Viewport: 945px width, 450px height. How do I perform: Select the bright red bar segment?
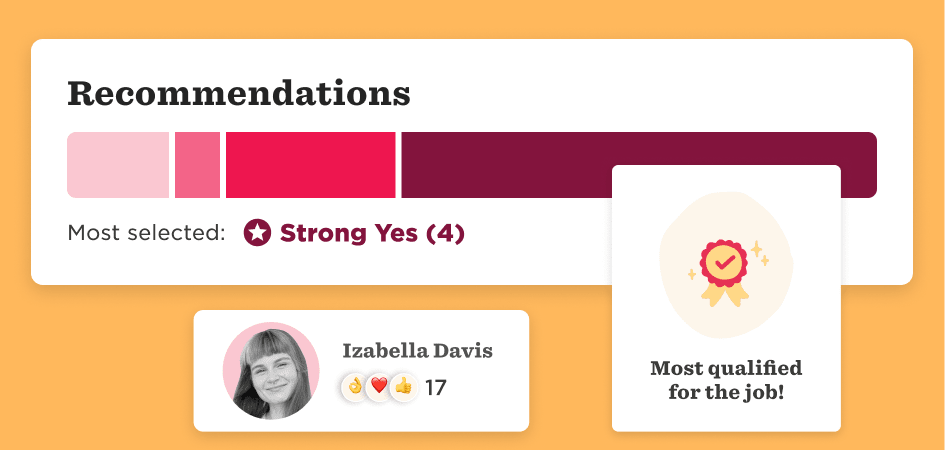click(x=310, y=165)
